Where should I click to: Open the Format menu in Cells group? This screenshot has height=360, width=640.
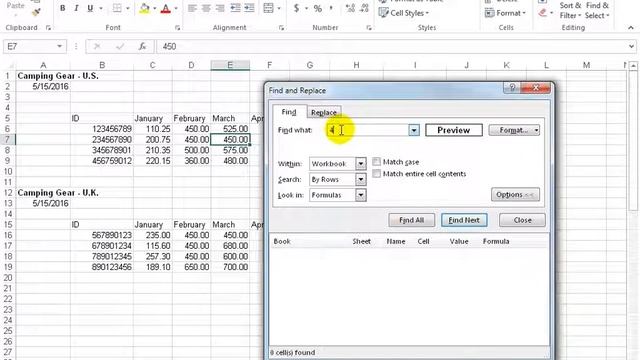pos(505,13)
